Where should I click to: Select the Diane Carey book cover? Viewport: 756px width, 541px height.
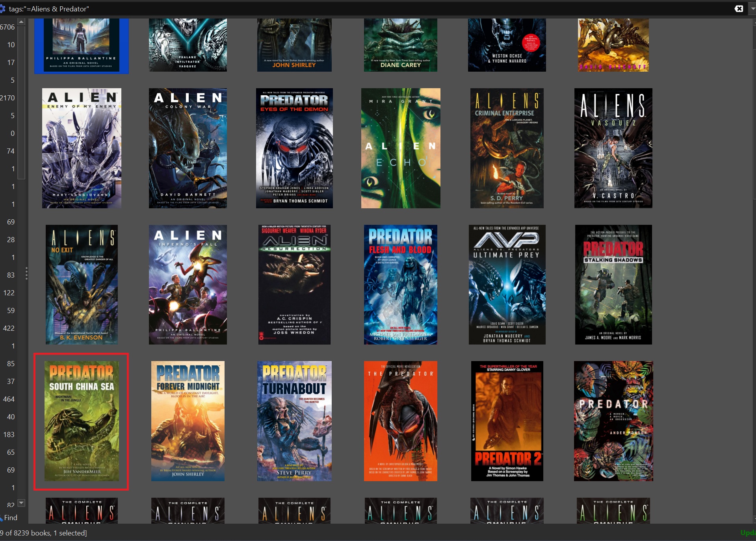tap(401, 45)
